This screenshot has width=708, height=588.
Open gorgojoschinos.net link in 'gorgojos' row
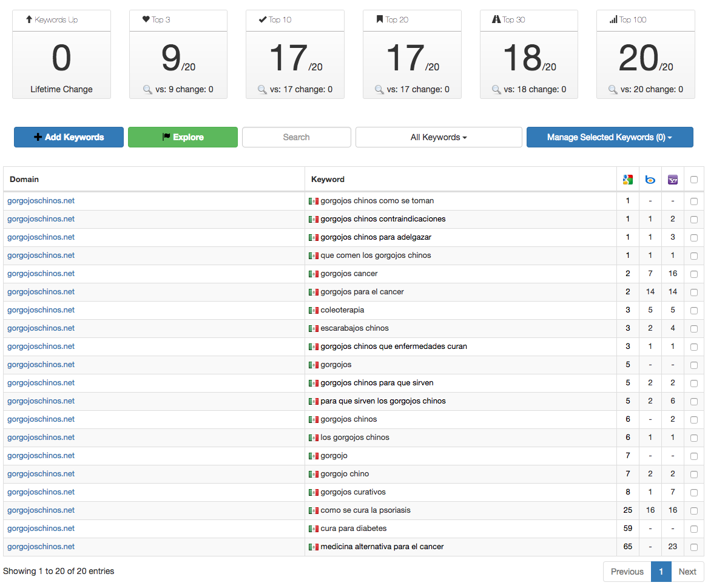(x=41, y=365)
